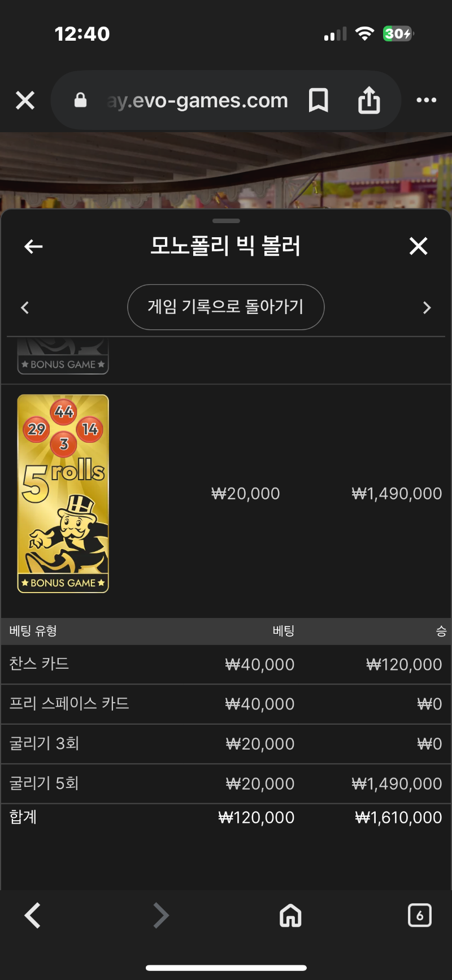The image size is (452, 980).
Task: Open the tab switcher showing 6 tabs
Action: pos(419,916)
